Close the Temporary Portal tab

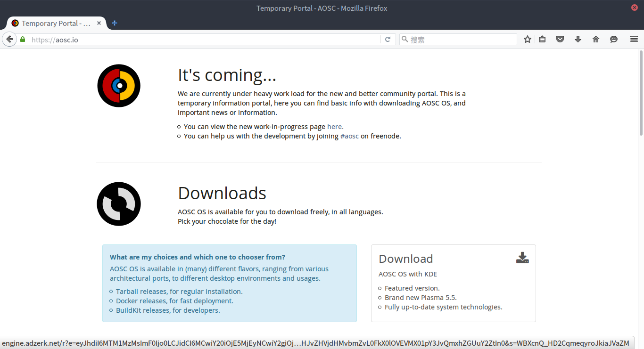coord(99,23)
